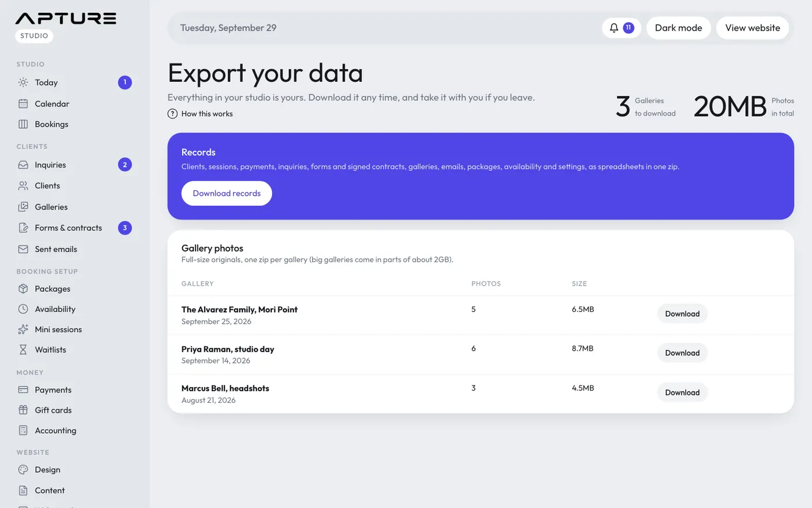Click the Forms & contracts pen icon
The image size is (812, 508).
[x=23, y=228]
